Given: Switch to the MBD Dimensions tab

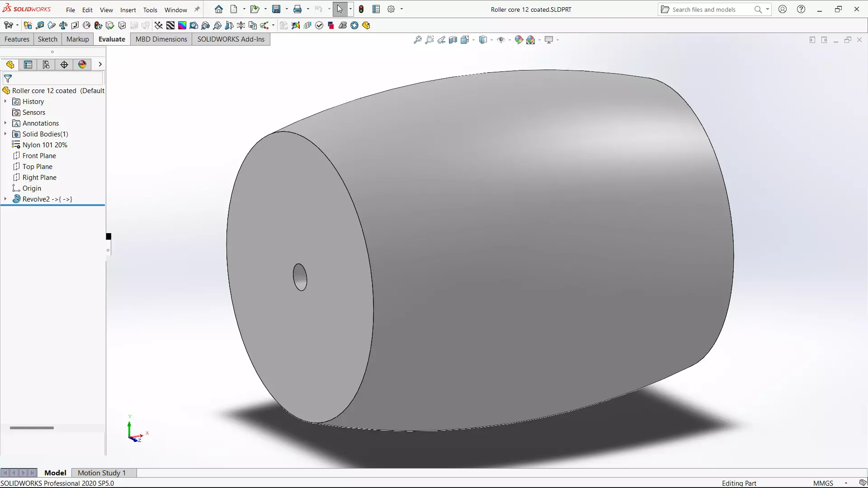Looking at the screenshot, I should [x=161, y=39].
